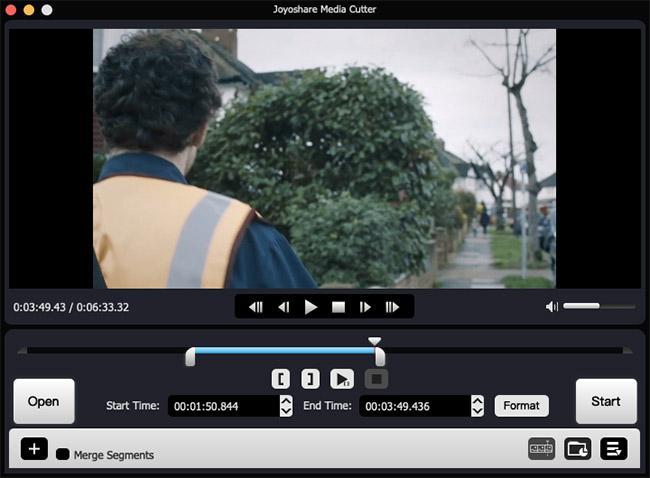Screen dimensions: 650x478
Task: Click the blue selected range on timeline
Action: tap(285, 351)
